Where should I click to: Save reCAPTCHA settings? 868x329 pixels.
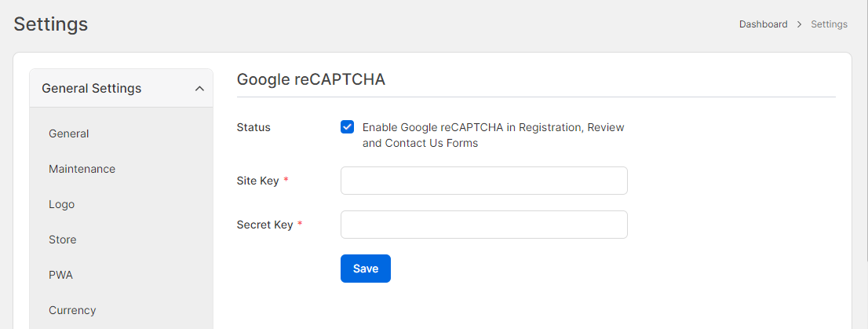pos(366,269)
